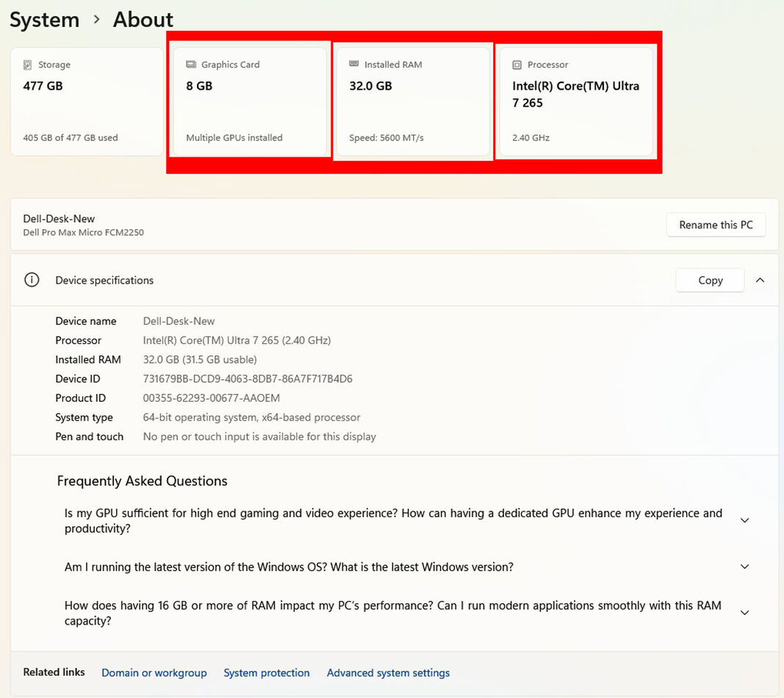Click '405 GB of 477 GB used' text
Screen dimensions: 784x698
71,137
